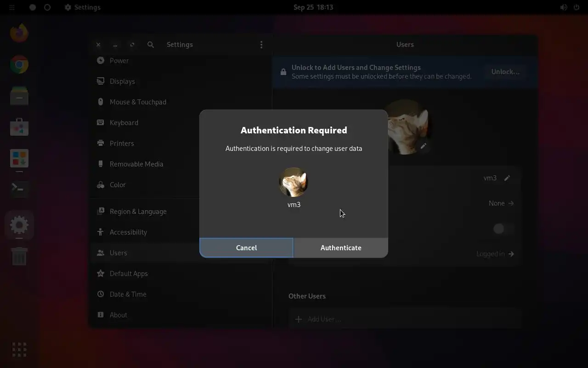The width and height of the screenshot is (588, 368).
Task: Open Files manager from the dock
Action: (x=19, y=96)
